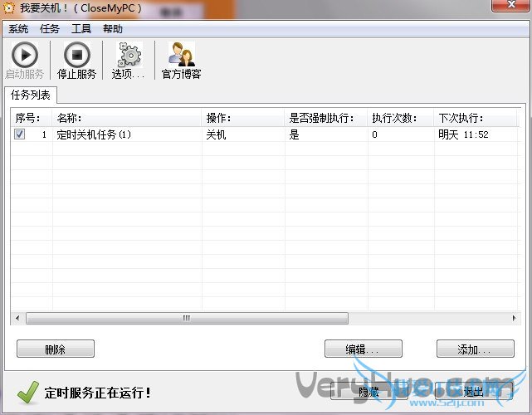The width and height of the screenshot is (532, 415).
Task: Click the scrollbar right arrow
Action: coord(514,318)
